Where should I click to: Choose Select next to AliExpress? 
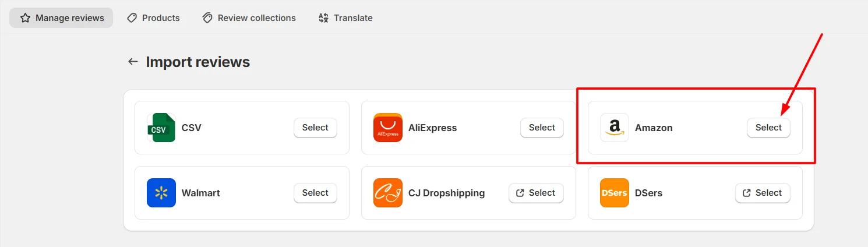(542, 128)
